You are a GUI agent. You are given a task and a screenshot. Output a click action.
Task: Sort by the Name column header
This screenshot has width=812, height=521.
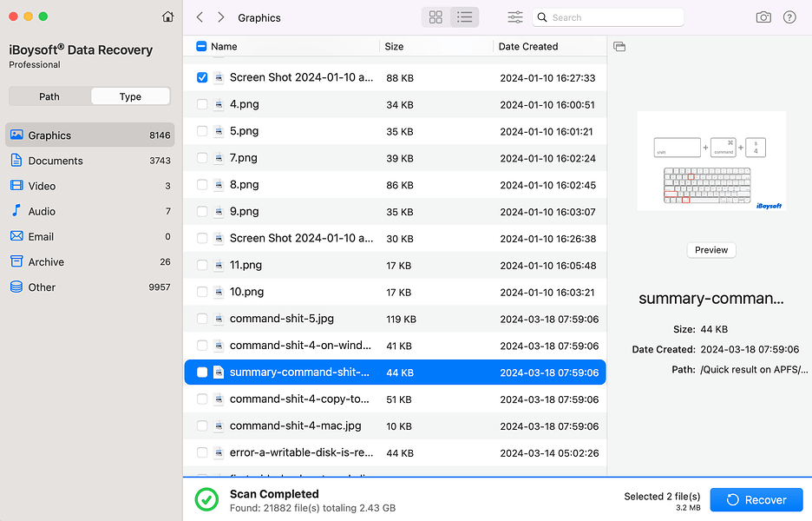pyautogui.click(x=224, y=46)
